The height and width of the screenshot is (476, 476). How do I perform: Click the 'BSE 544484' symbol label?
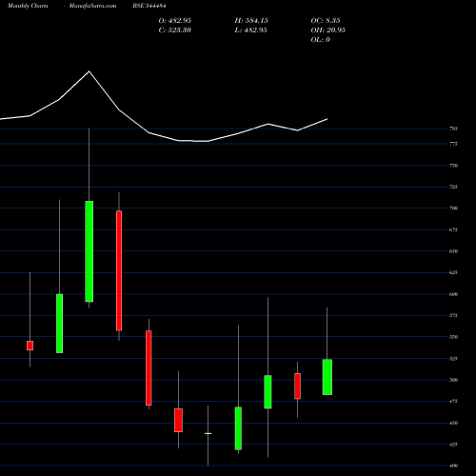(x=149, y=6)
